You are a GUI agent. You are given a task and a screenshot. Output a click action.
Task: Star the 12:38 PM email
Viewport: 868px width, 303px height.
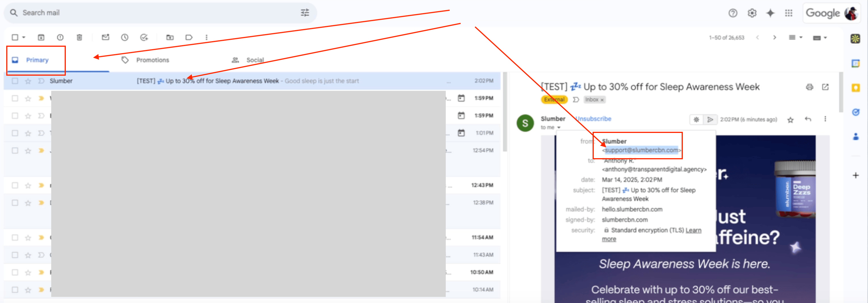[28, 203]
